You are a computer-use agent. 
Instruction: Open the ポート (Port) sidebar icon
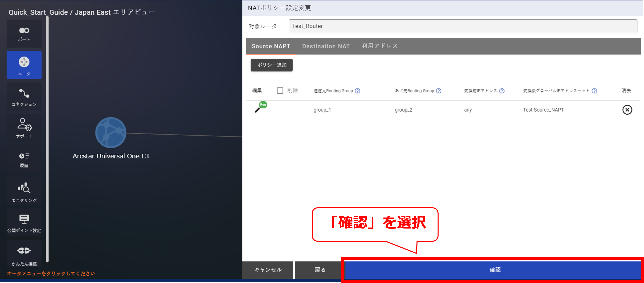point(24,34)
